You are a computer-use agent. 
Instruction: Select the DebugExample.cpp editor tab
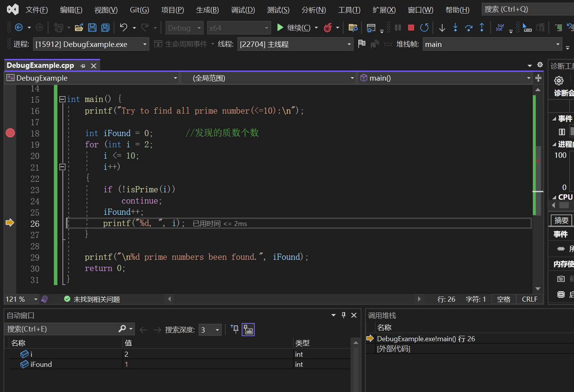pyautogui.click(x=40, y=66)
